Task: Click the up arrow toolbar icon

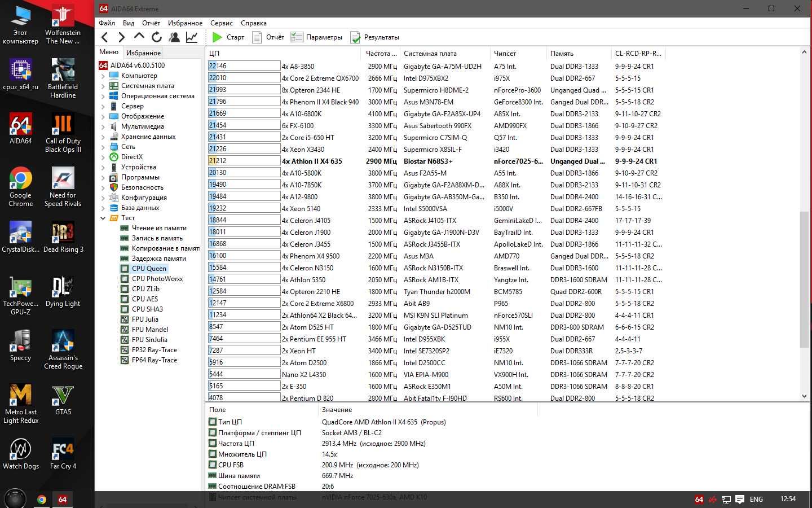Action: click(139, 37)
